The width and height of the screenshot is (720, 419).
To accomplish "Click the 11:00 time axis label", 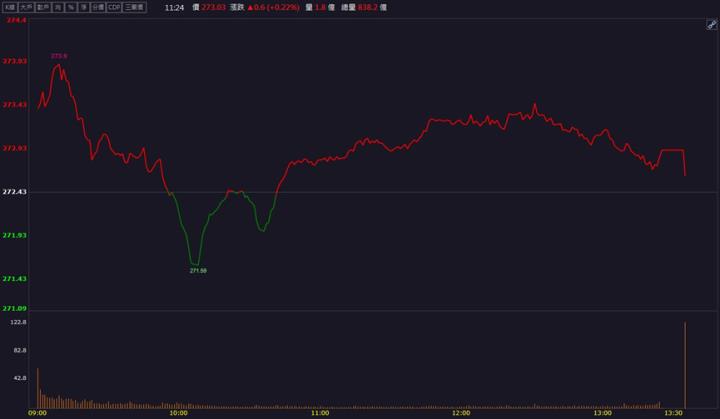I will [x=320, y=413].
